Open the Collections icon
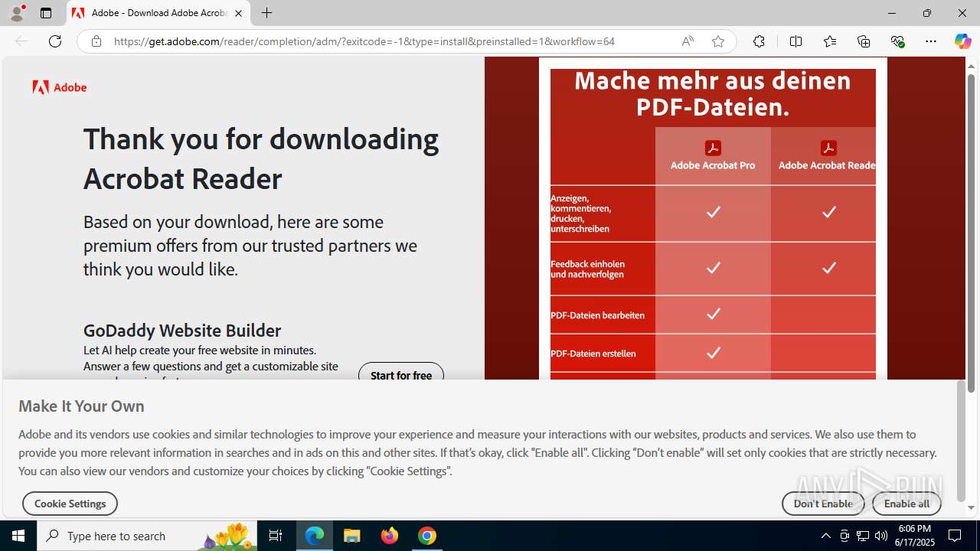Image resolution: width=980 pixels, height=551 pixels. [864, 41]
